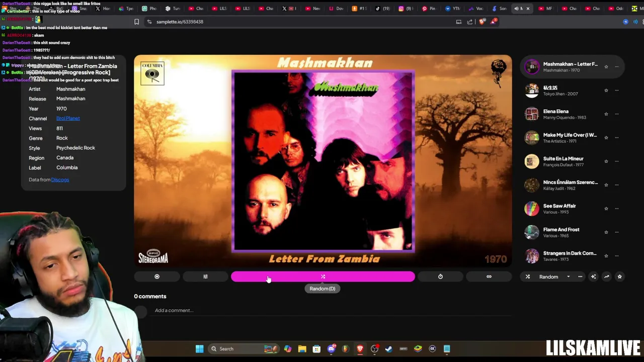This screenshot has height=362, width=644.
Task: Open the filter sliders button below the video
Action: [205, 277]
